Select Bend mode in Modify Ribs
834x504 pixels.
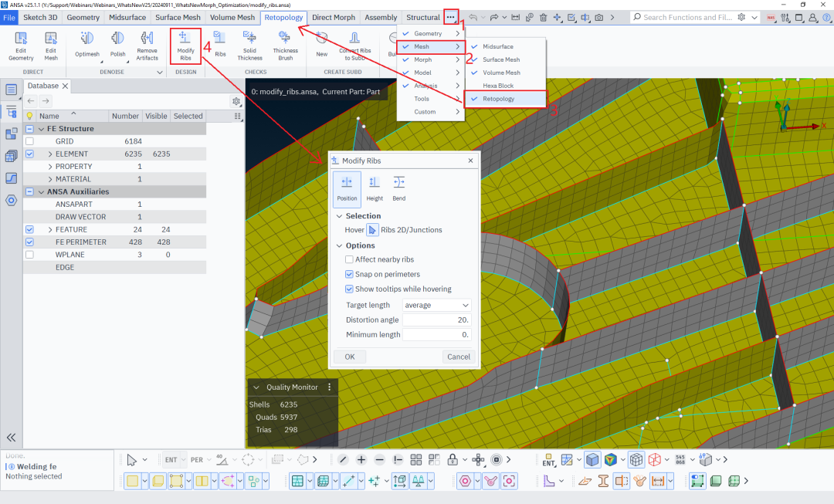pyautogui.click(x=399, y=189)
